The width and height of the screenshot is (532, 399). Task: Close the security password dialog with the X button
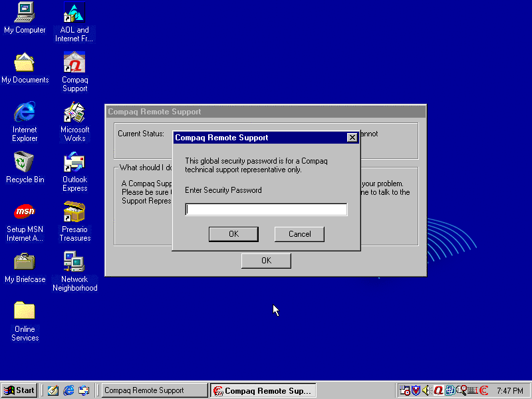tap(352, 138)
